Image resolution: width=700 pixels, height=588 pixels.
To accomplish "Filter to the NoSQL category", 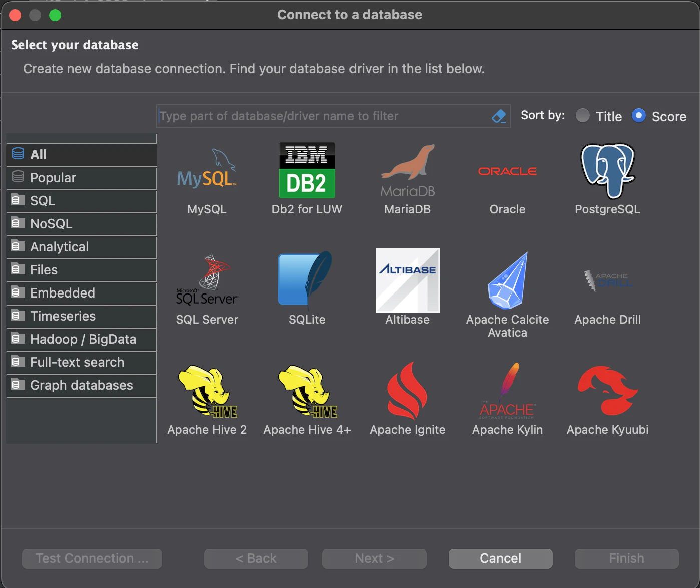I will point(82,224).
